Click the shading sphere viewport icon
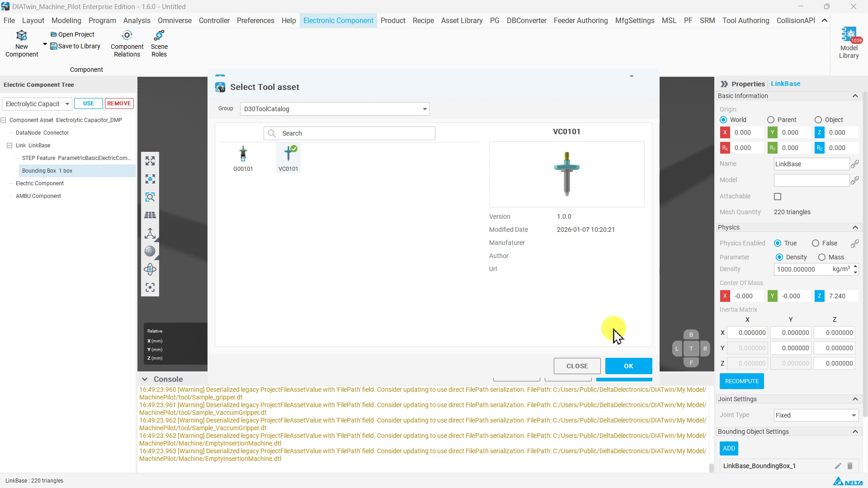 (x=150, y=251)
